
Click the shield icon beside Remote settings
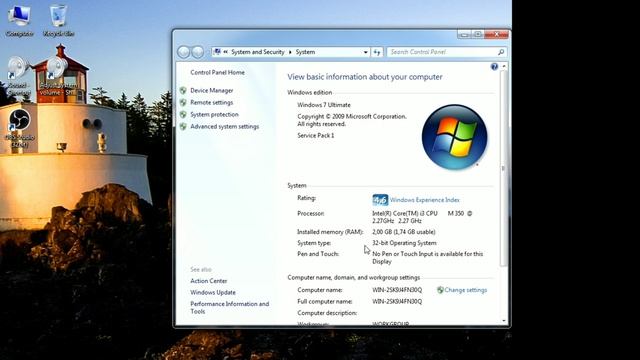point(183,102)
